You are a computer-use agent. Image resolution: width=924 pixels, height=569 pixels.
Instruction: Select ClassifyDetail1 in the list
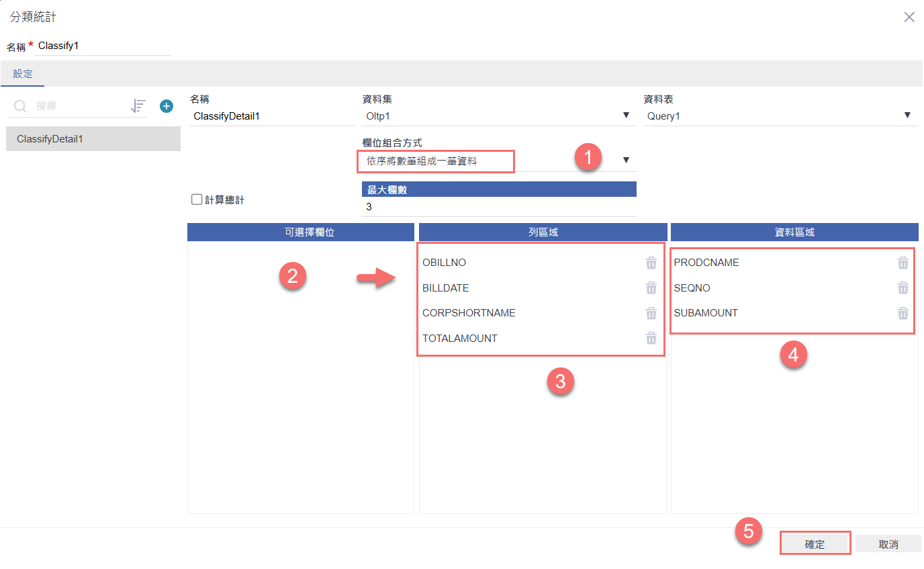click(93, 139)
